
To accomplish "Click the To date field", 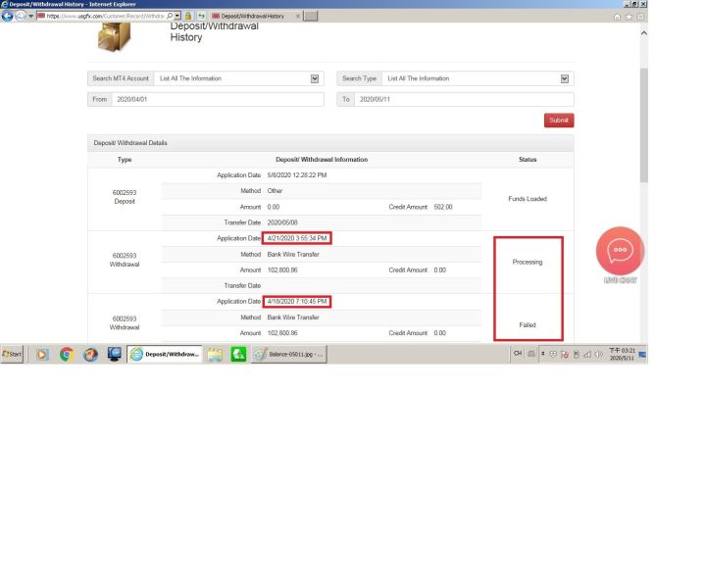I will coord(464,99).
